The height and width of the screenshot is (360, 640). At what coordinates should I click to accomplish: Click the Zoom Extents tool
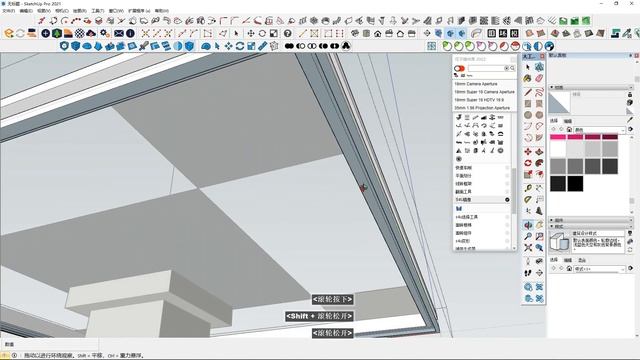[x=528, y=248]
